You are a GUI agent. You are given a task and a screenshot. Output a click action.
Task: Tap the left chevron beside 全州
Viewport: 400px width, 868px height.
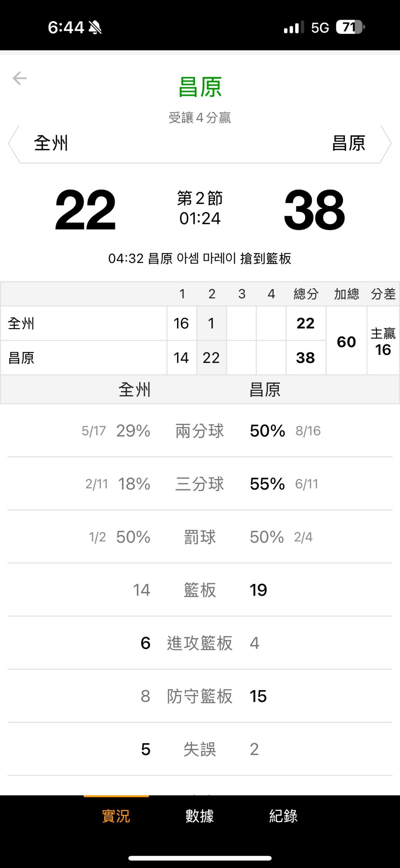coord(13,143)
